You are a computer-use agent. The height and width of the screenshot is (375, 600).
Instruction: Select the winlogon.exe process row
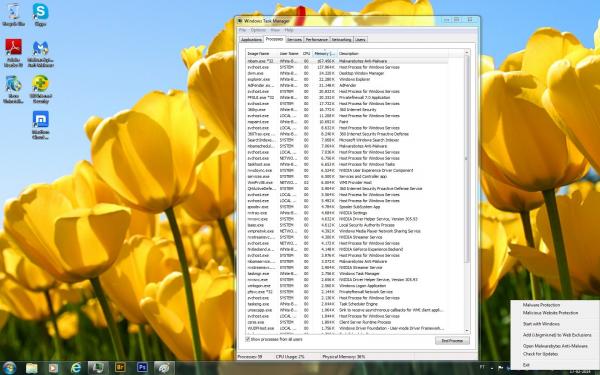(347, 285)
